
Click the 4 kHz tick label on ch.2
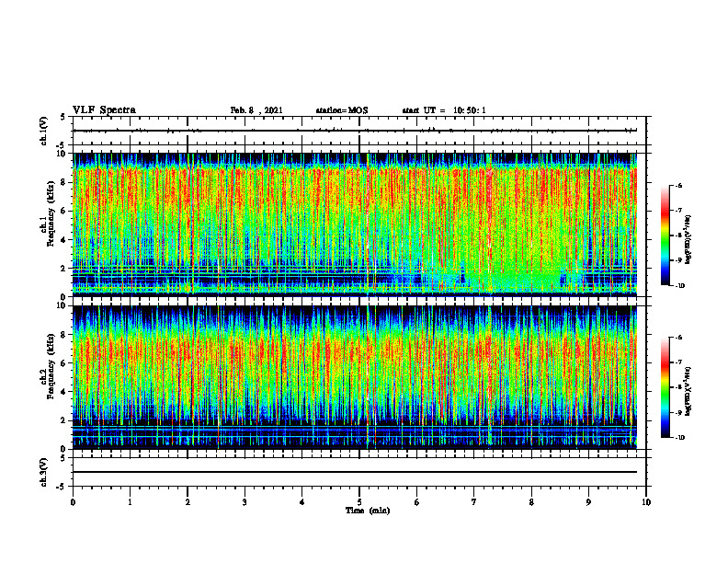point(64,392)
